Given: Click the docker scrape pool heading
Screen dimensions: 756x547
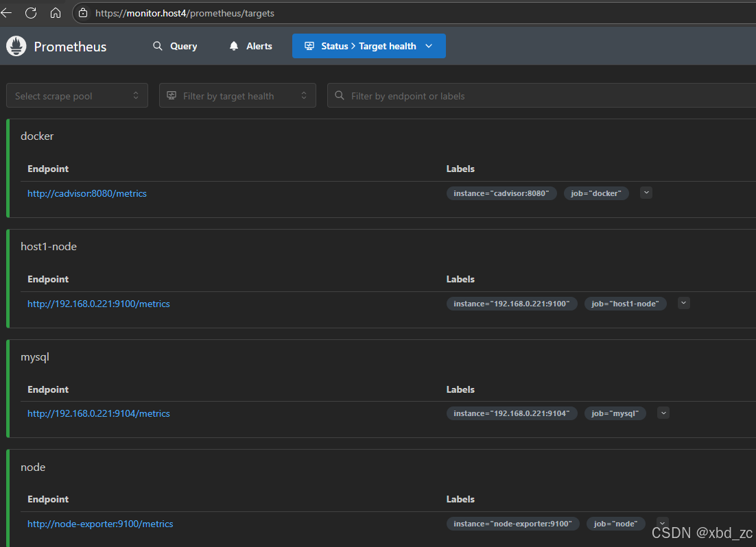Looking at the screenshot, I should (x=37, y=136).
